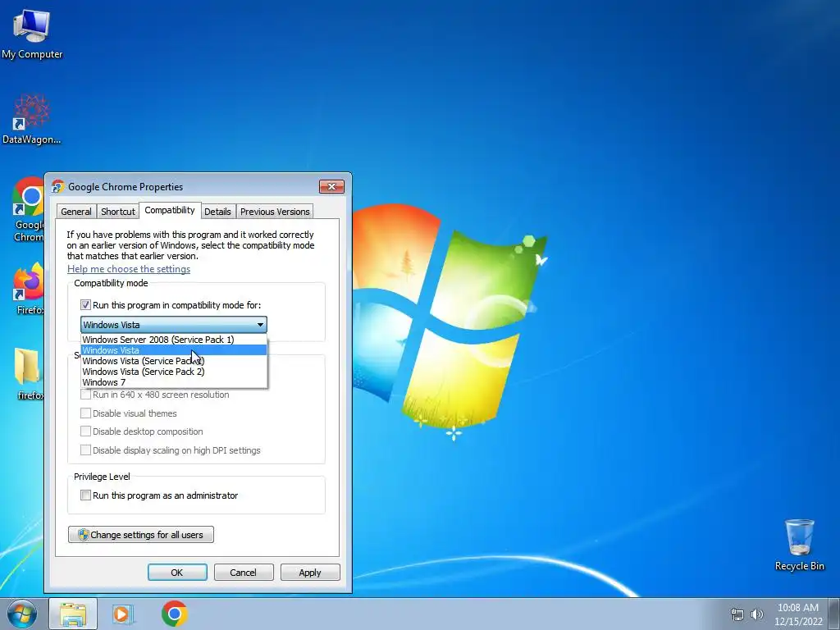The width and height of the screenshot is (840, 630).
Task: Open the Recycle Bin
Action: [799, 545]
